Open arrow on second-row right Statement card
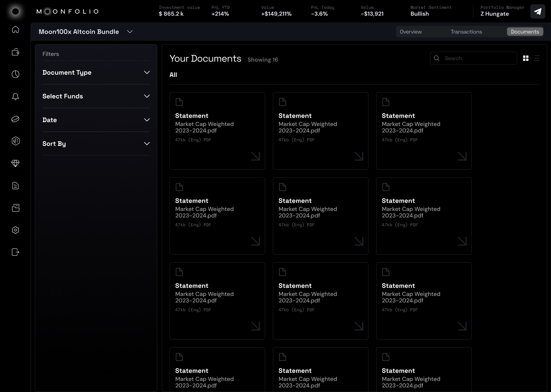Viewport: 551px width, 392px height. (462, 241)
